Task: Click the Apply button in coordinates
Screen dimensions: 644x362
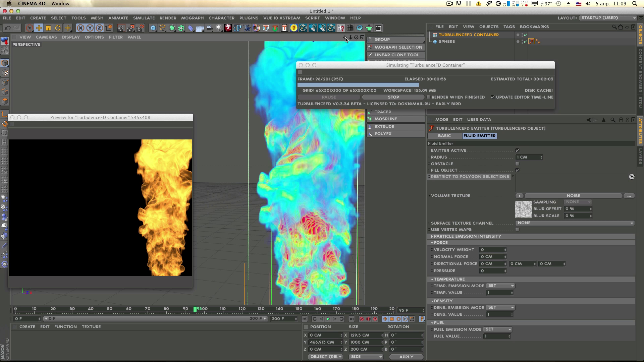Action: 406,357
